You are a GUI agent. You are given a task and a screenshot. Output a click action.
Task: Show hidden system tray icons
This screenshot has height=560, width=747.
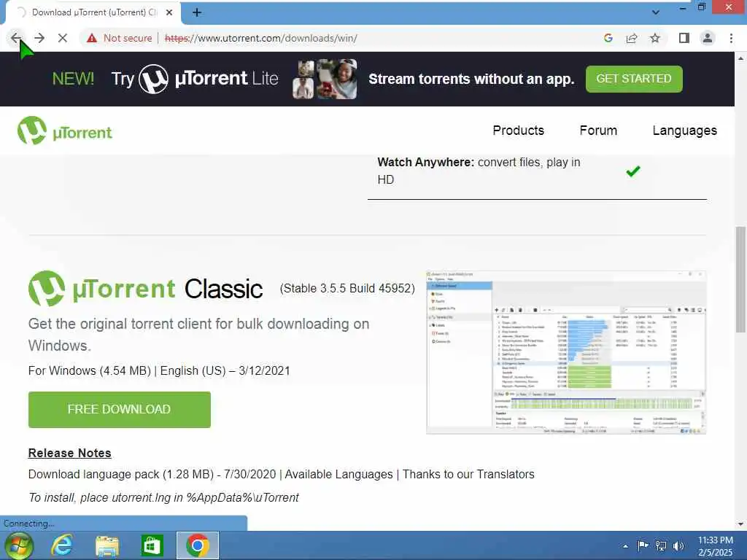click(x=625, y=546)
